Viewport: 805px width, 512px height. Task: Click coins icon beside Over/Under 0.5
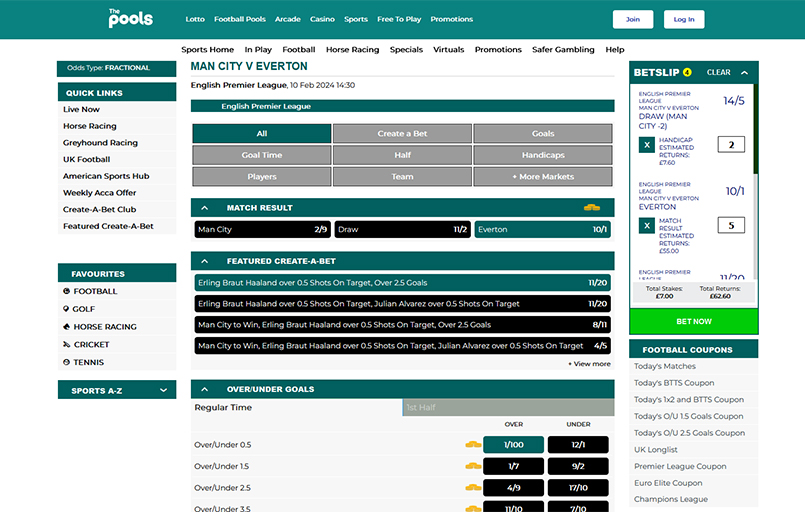(473, 444)
